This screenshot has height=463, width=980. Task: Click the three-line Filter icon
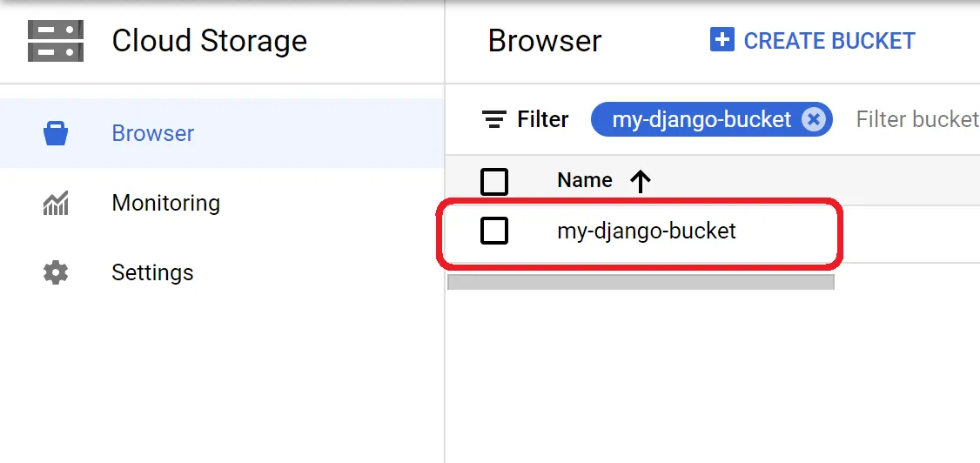coord(494,119)
